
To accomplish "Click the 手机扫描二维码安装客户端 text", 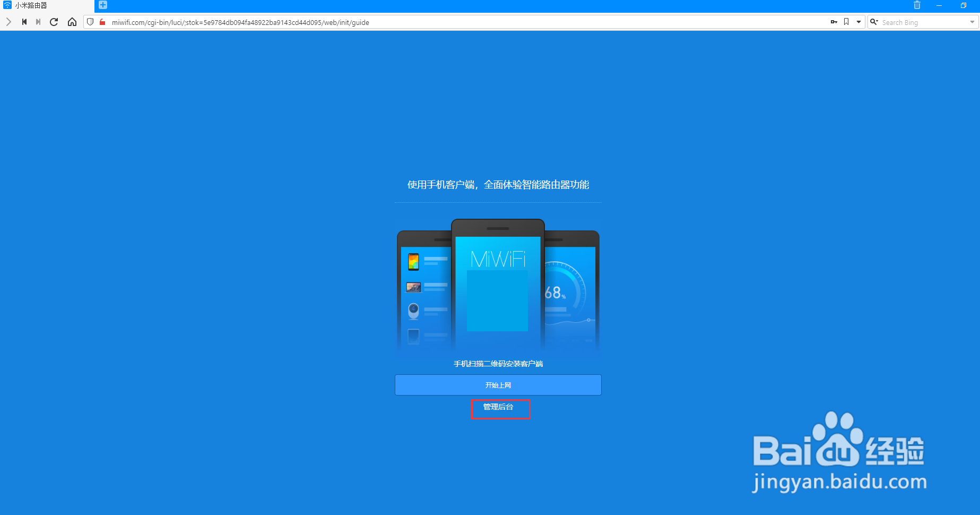I will [x=498, y=364].
